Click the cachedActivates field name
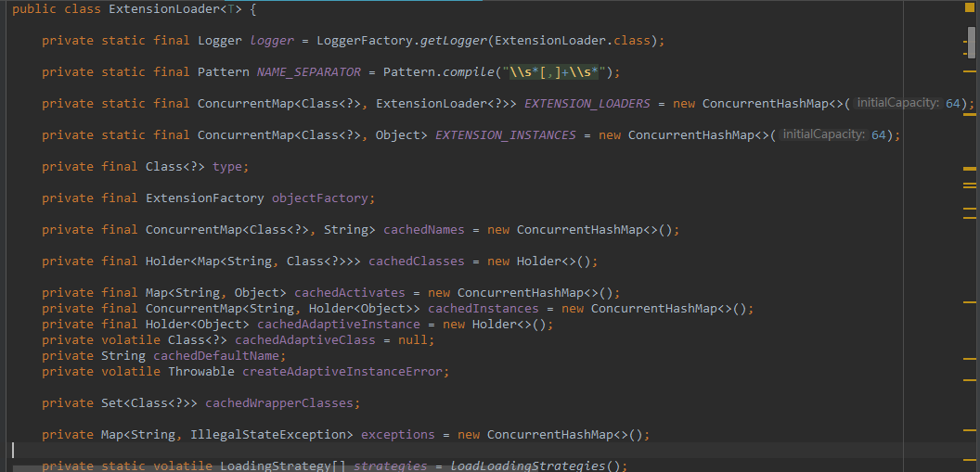 click(x=350, y=293)
